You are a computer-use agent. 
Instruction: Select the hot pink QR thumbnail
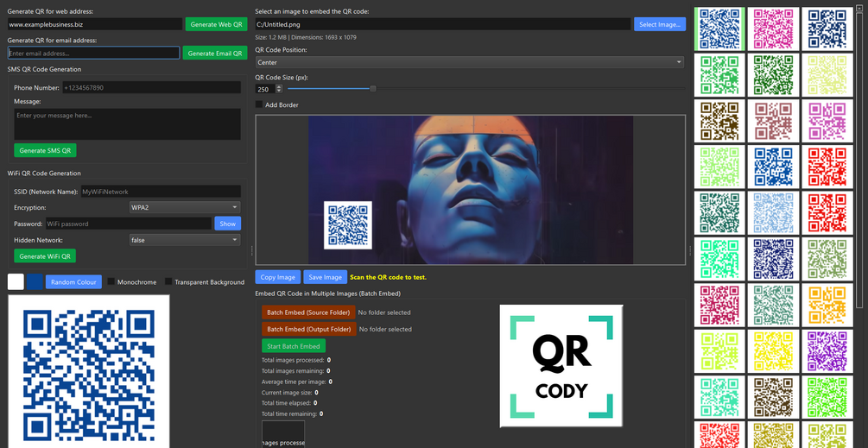tap(773, 28)
